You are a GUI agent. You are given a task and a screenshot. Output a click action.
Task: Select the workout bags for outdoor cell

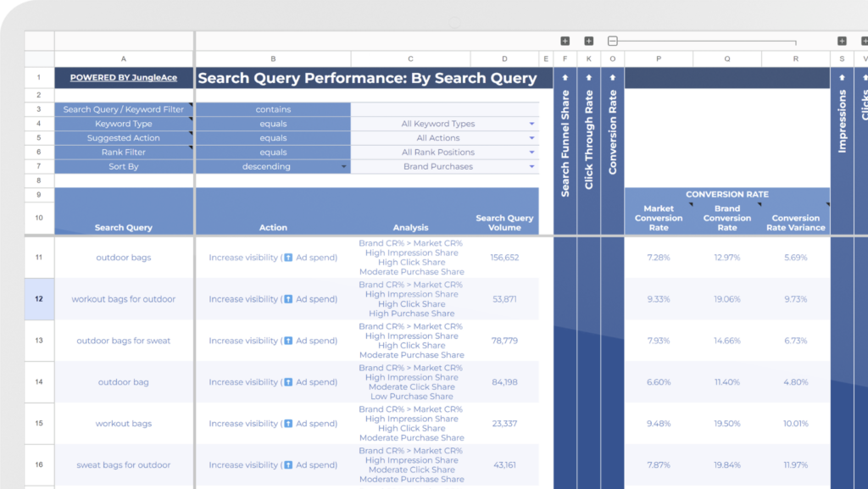click(124, 298)
